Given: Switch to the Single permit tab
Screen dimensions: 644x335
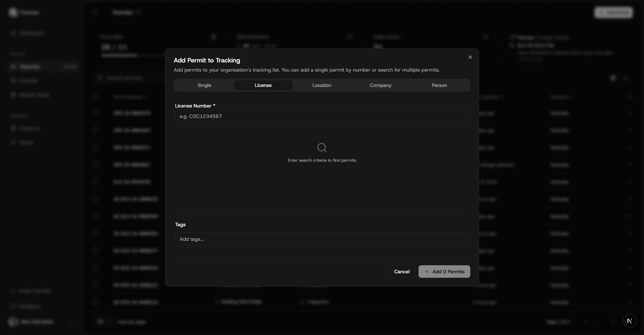Looking at the screenshot, I should [204, 85].
